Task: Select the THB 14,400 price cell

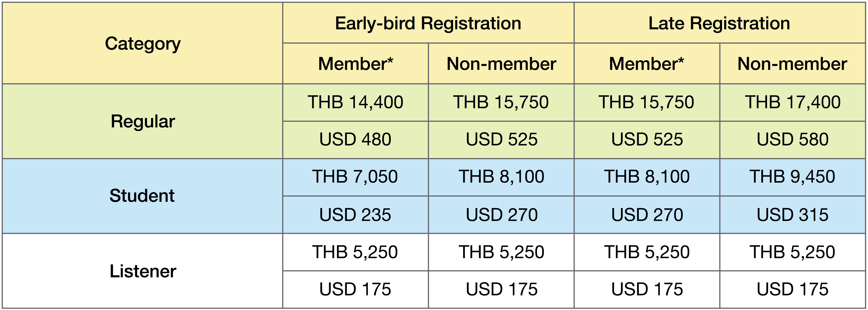Action: [x=356, y=102]
